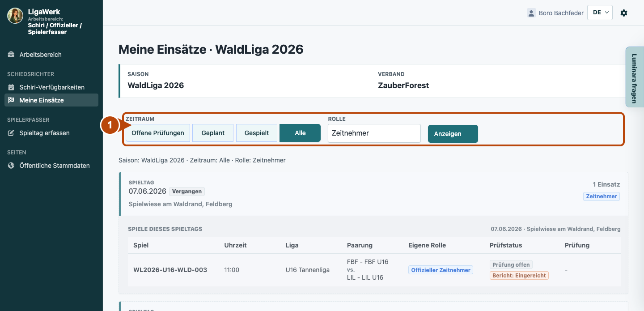The height and width of the screenshot is (311, 644).
Task: Click the Arbeitsbereich briefcase icon
Action: pyautogui.click(x=11, y=55)
